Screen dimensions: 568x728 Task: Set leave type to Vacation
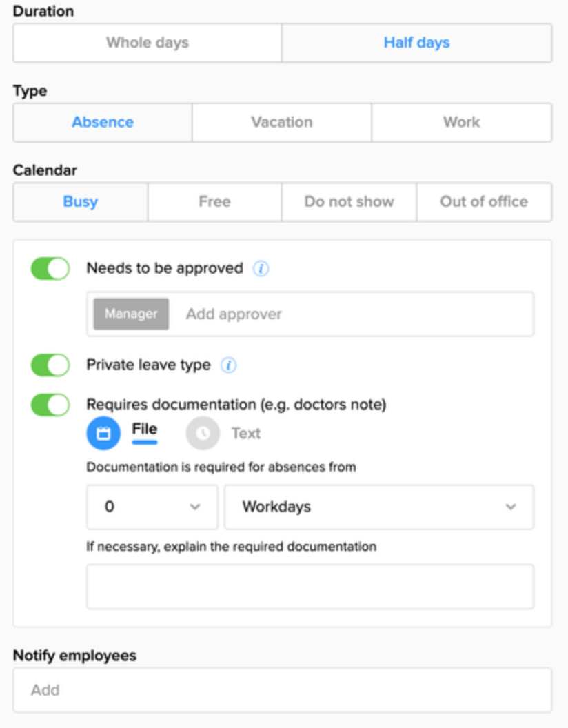pyautogui.click(x=281, y=123)
